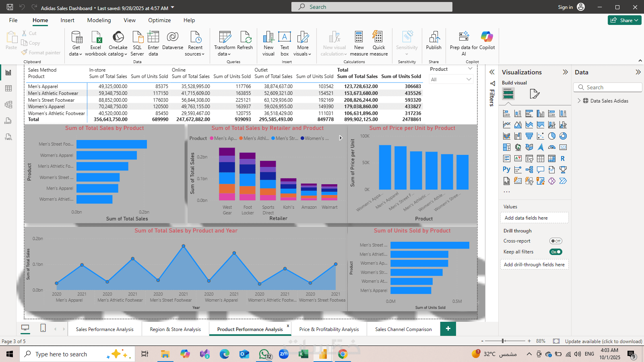Select the Treemap visual type
The width and height of the screenshot is (644, 362).
507,147
